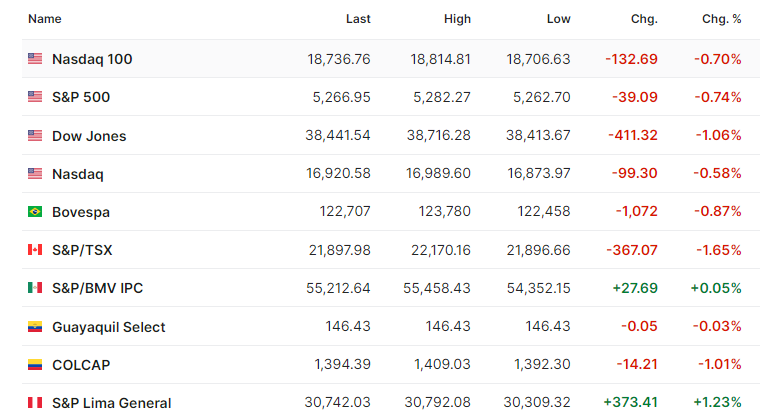
Task: Sort table by High column header
Action: click(458, 19)
